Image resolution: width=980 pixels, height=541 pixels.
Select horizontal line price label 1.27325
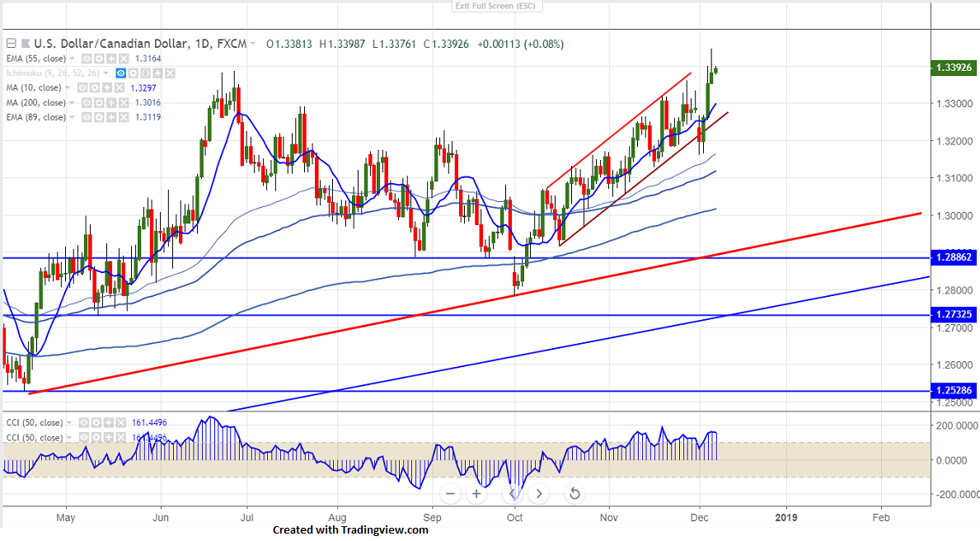pyautogui.click(x=953, y=314)
